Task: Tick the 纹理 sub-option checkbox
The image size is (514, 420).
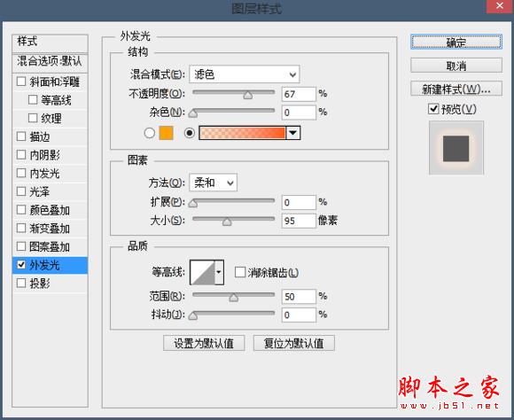Action: 33,118
